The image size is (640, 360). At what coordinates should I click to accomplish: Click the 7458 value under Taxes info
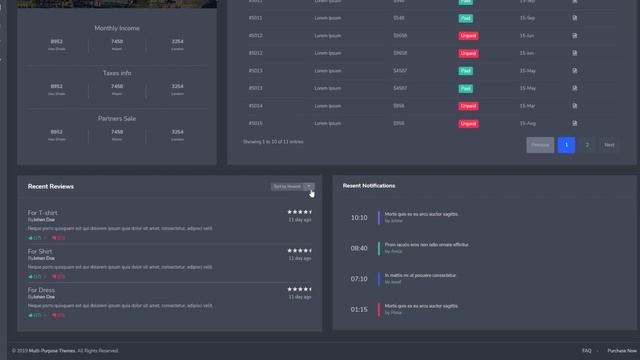(x=117, y=86)
